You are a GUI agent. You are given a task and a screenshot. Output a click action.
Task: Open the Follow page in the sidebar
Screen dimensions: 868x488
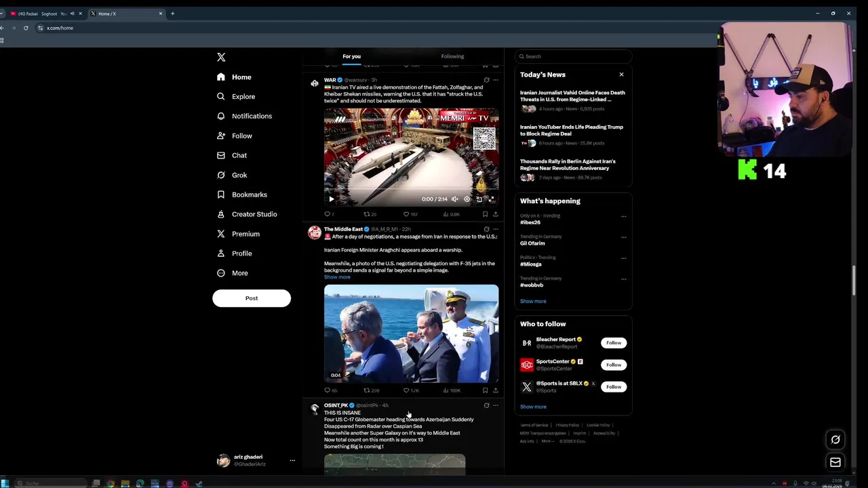(234, 136)
